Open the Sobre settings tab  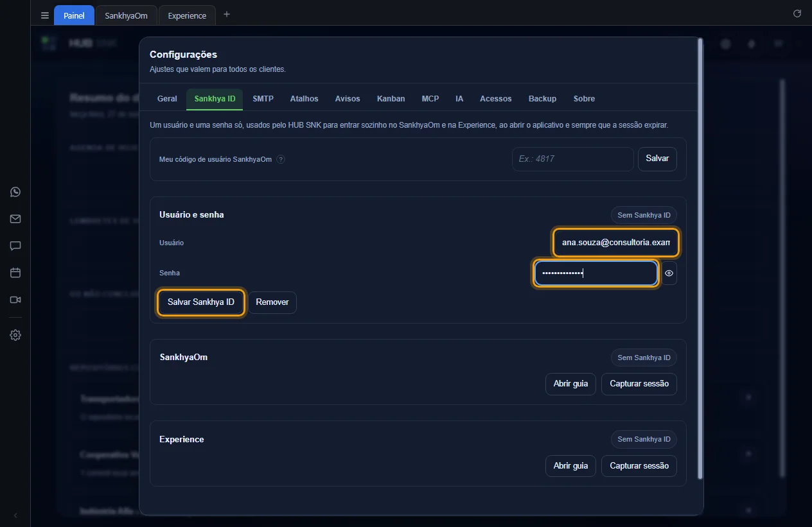[584, 99]
